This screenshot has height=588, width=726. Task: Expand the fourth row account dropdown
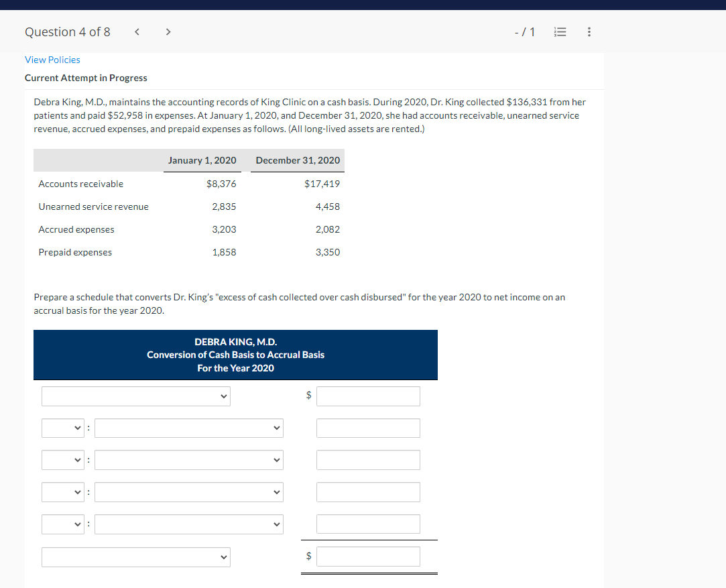click(188, 491)
